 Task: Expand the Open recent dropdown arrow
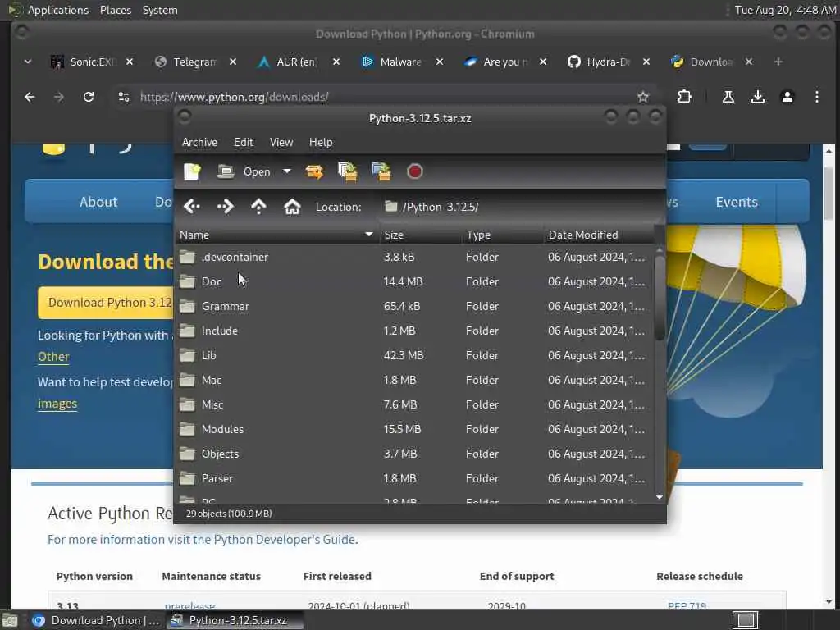click(x=287, y=171)
